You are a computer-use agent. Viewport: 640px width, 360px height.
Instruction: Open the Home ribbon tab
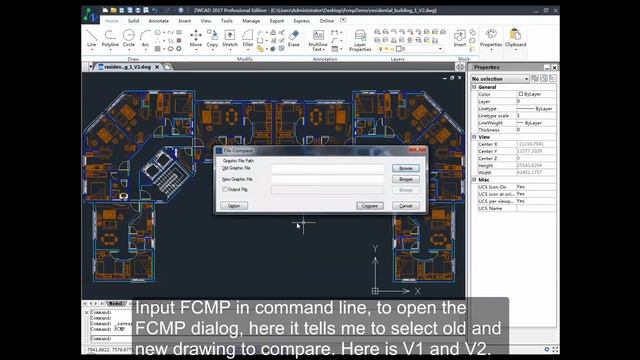(111, 20)
